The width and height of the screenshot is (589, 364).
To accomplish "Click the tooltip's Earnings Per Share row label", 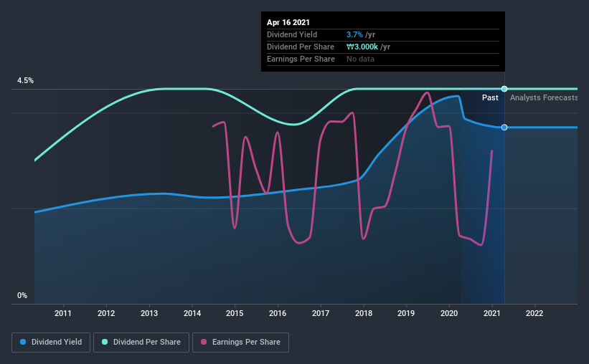I will click(x=301, y=59).
